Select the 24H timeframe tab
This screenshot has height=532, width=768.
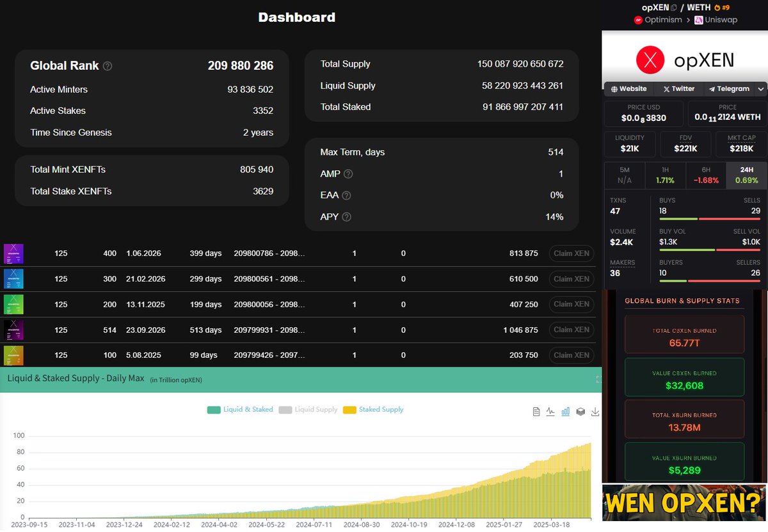tap(746, 175)
